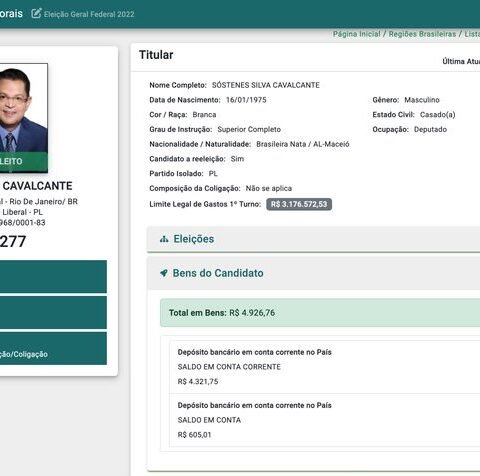Screen dimensions: 480x476
Task: Select the full name SÓSTENES SILVA CAVALCANTE
Action: [266, 85]
